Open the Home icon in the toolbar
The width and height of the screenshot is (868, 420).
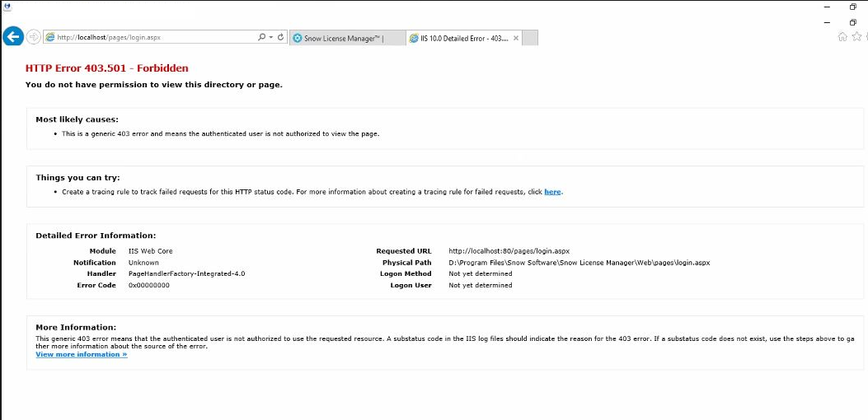pyautogui.click(x=842, y=37)
